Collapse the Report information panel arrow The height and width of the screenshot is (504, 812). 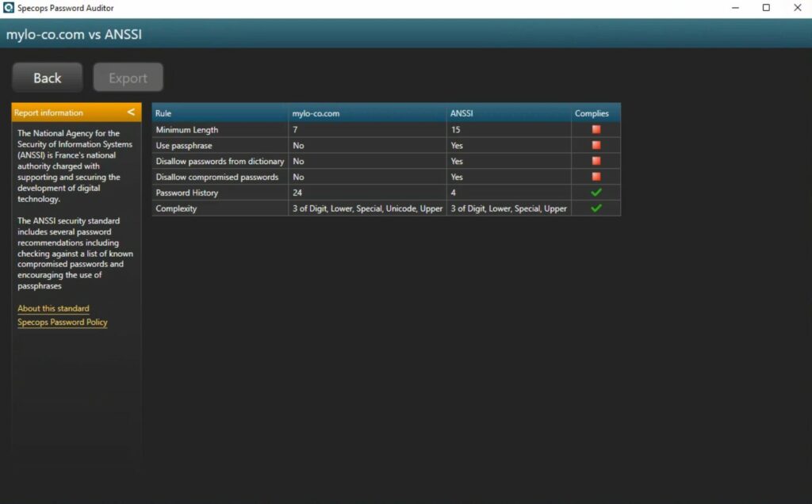click(x=131, y=112)
